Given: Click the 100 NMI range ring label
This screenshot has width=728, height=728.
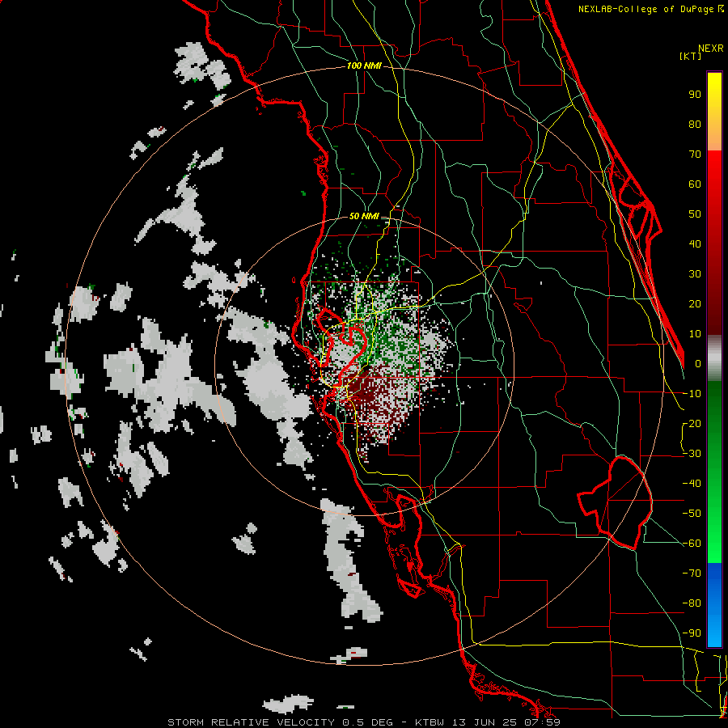Looking at the screenshot, I should pyautogui.click(x=364, y=66).
